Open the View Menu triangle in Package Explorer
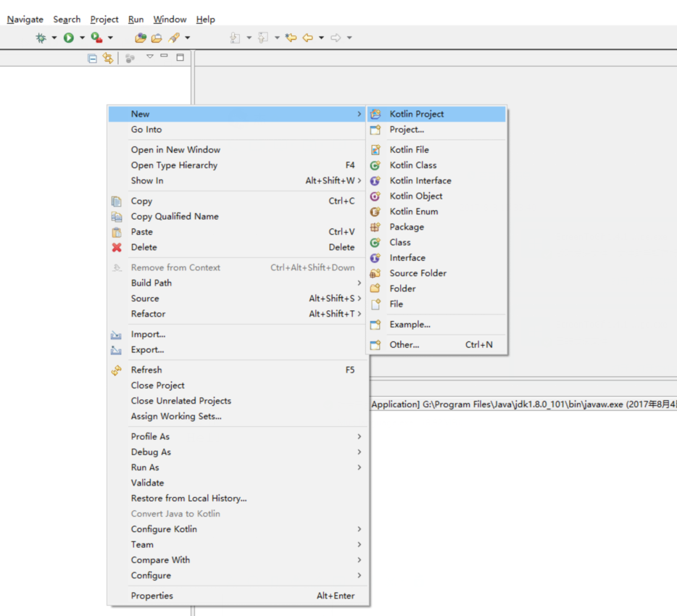 (x=150, y=57)
